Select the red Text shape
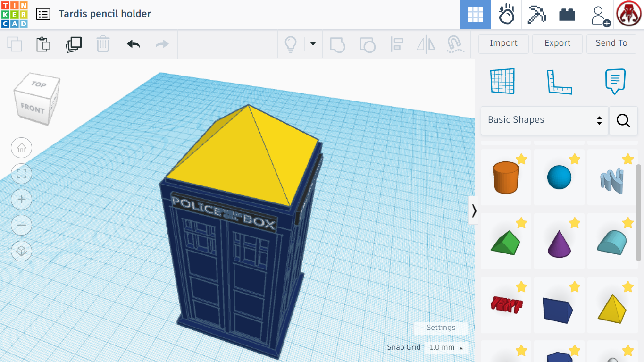The image size is (644, 362). (x=506, y=305)
